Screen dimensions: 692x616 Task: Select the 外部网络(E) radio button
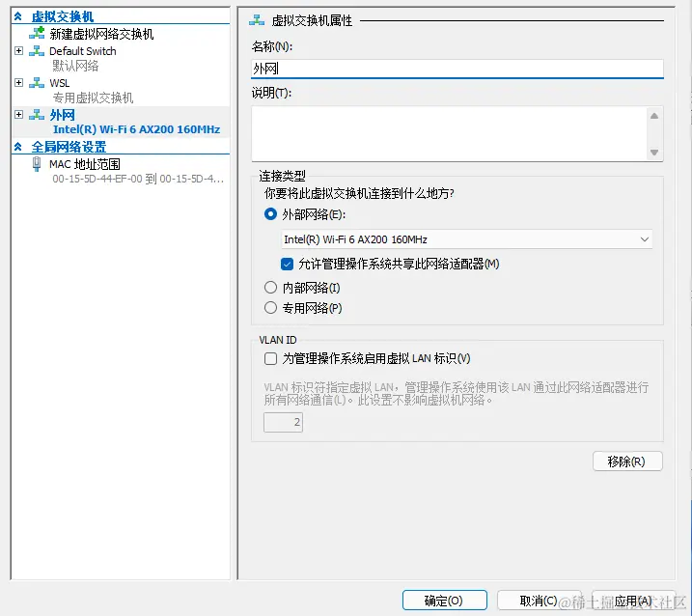pos(270,214)
